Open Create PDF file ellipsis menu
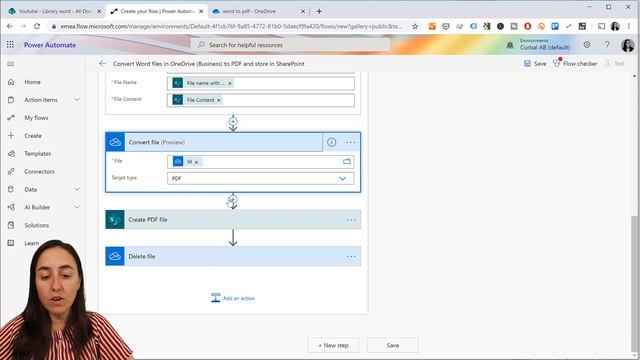 pyautogui.click(x=351, y=220)
